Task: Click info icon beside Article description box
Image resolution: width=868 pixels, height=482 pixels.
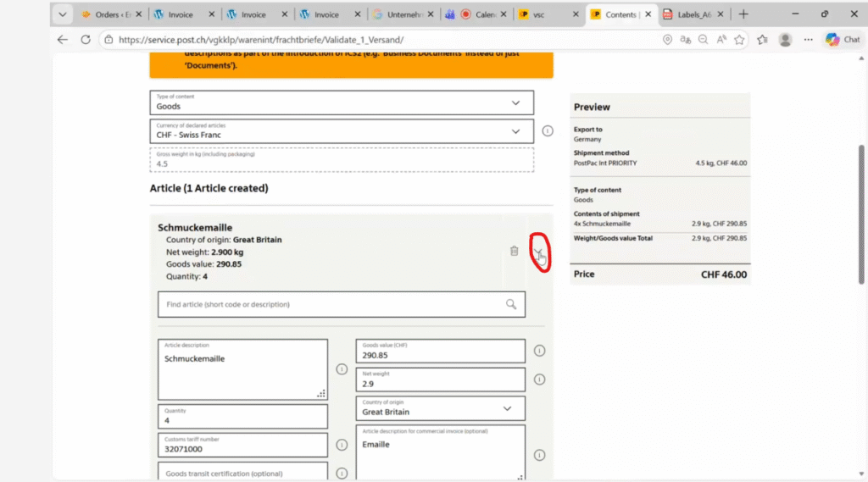Action: click(x=342, y=369)
